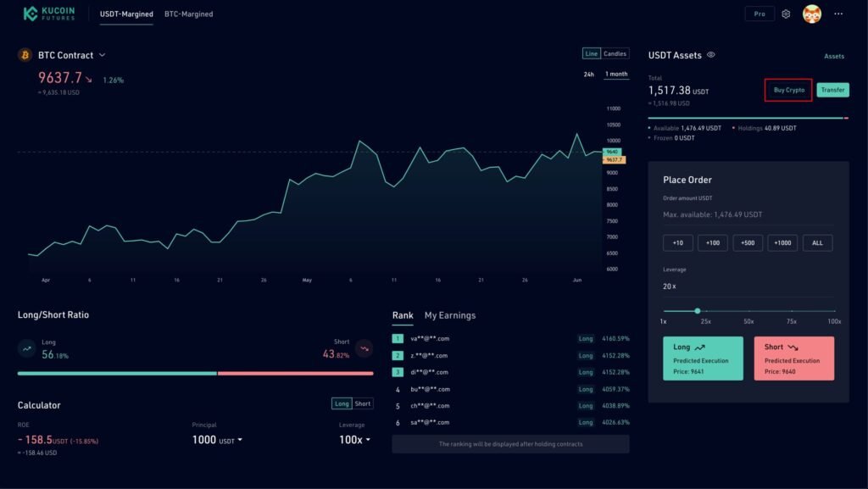This screenshot has width=868, height=489.
Task: Click the Short trend arrow icon
Action: (x=364, y=347)
